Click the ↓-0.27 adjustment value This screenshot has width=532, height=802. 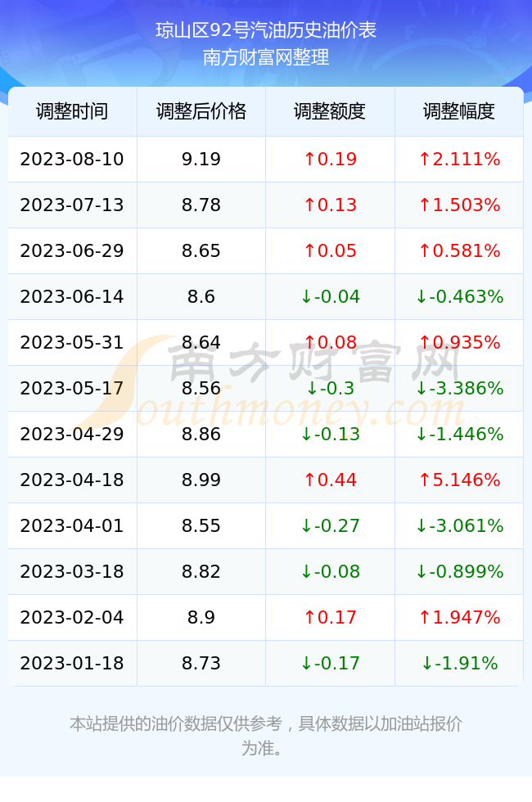click(x=330, y=525)
